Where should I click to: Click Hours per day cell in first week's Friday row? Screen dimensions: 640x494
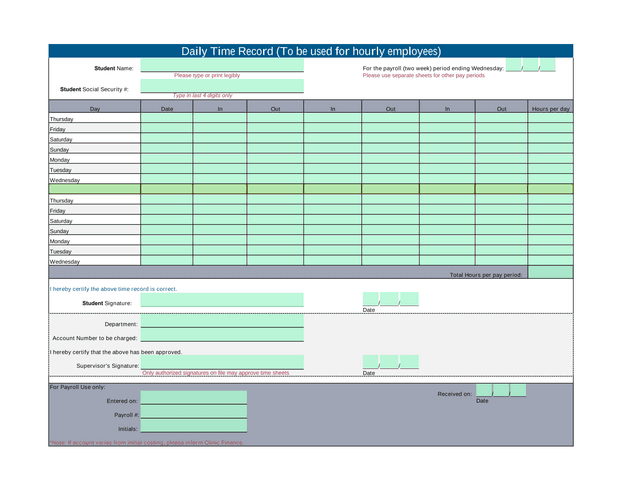point(550,128)
